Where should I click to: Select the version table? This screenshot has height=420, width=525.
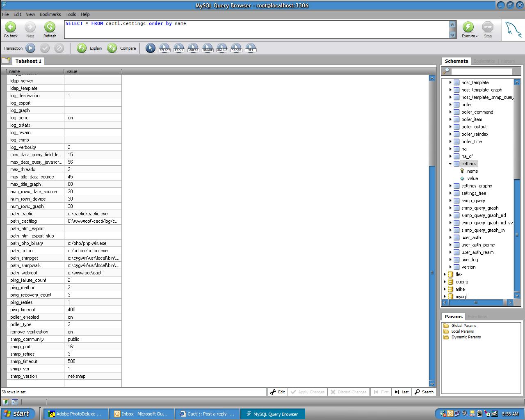(x=468, y=267)
